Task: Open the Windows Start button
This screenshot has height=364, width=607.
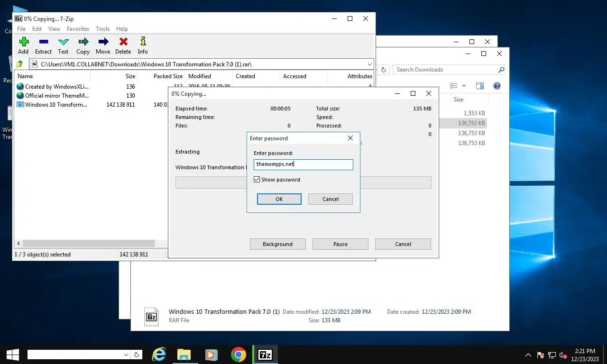Action: click(x=12, y=355)
